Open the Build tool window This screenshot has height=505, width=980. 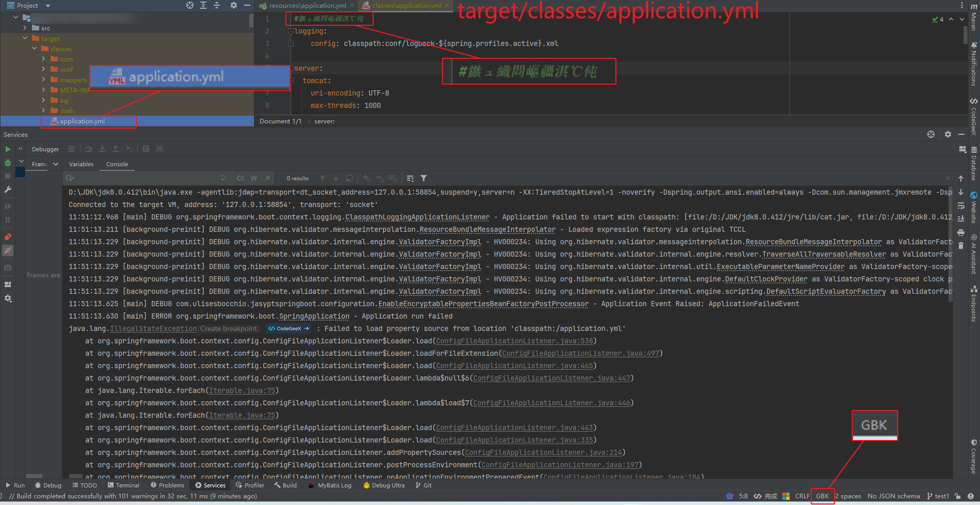(285, 485)
